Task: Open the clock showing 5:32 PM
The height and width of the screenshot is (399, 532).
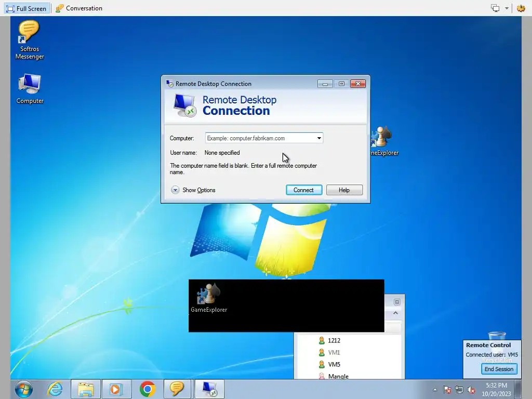Action: click(x=496, y=390)
